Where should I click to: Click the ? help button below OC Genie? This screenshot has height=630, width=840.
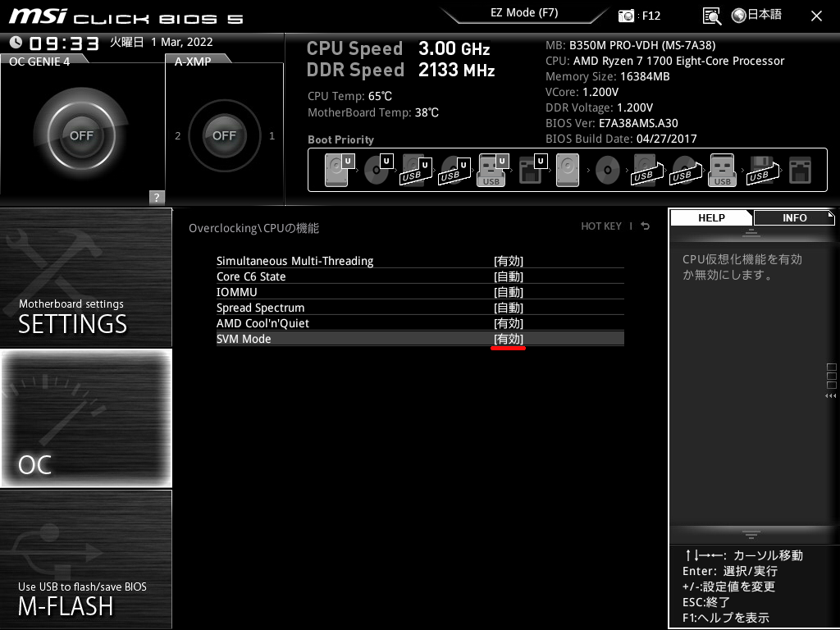click(155, 197)
